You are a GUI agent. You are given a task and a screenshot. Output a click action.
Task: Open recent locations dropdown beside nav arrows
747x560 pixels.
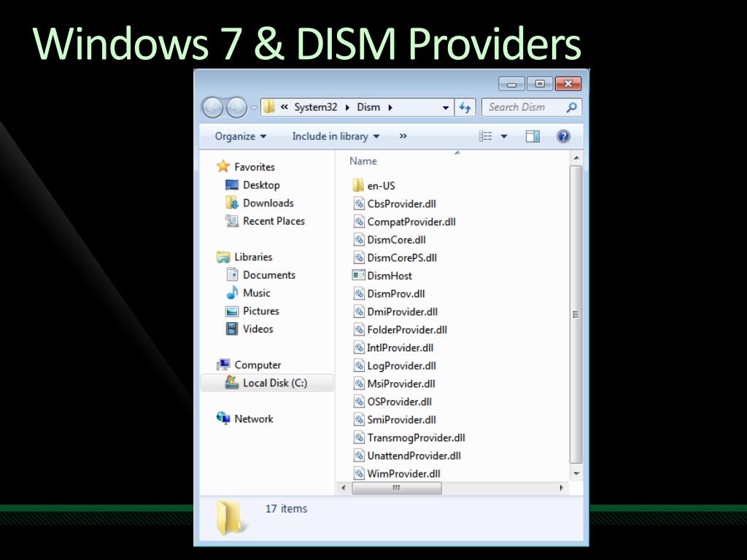pyautogui.click(x=254, y=108)
